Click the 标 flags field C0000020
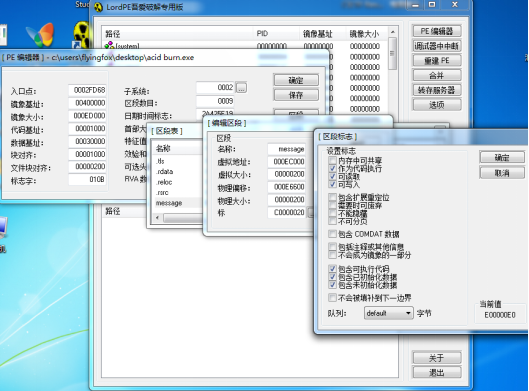This screenshot has width=529, height=391. point(286,213)
